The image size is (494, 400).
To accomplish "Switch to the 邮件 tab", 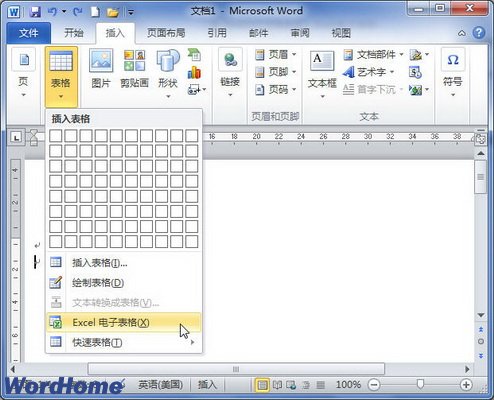I will 258,33.
